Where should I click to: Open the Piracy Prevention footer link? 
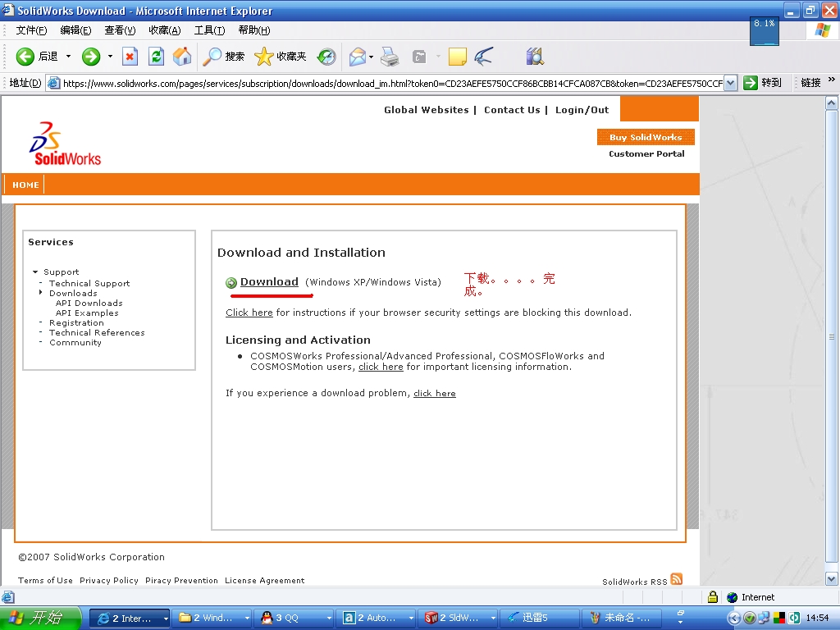(181, 580)
